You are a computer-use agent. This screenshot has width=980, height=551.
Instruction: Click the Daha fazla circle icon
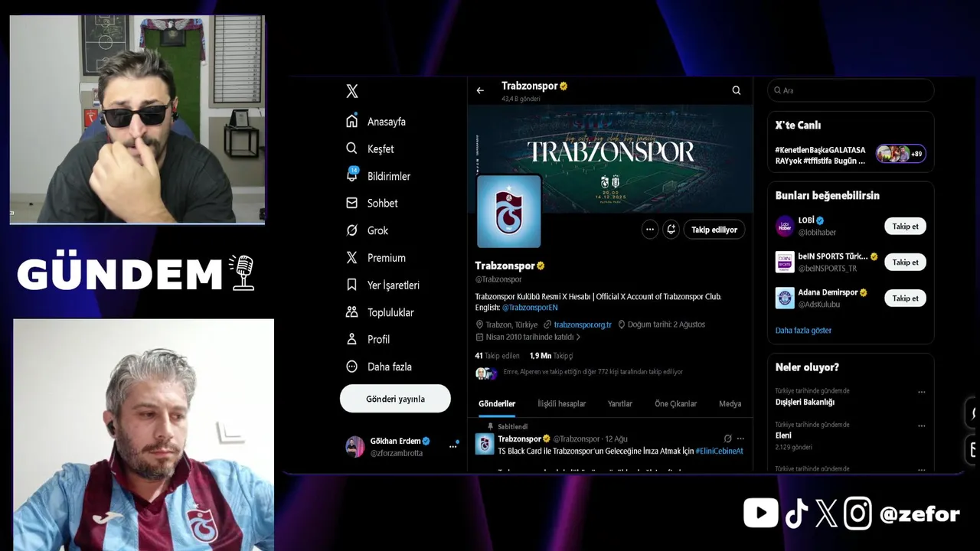coord(352,367)
